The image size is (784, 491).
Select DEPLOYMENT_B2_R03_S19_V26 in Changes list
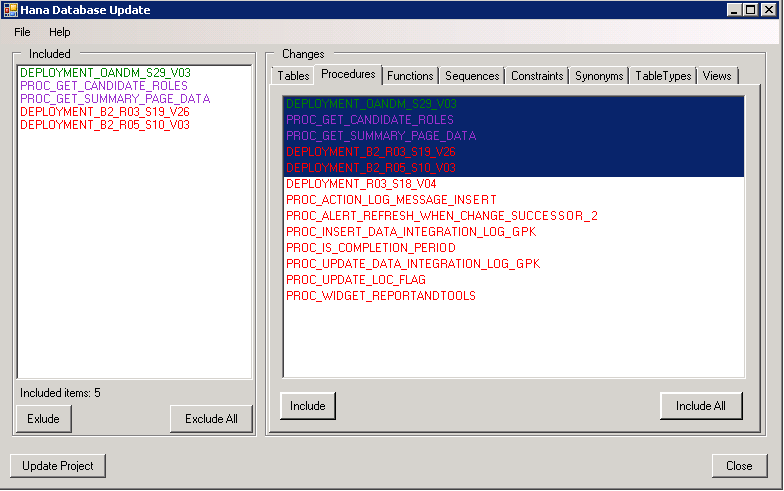click(514, 152)
